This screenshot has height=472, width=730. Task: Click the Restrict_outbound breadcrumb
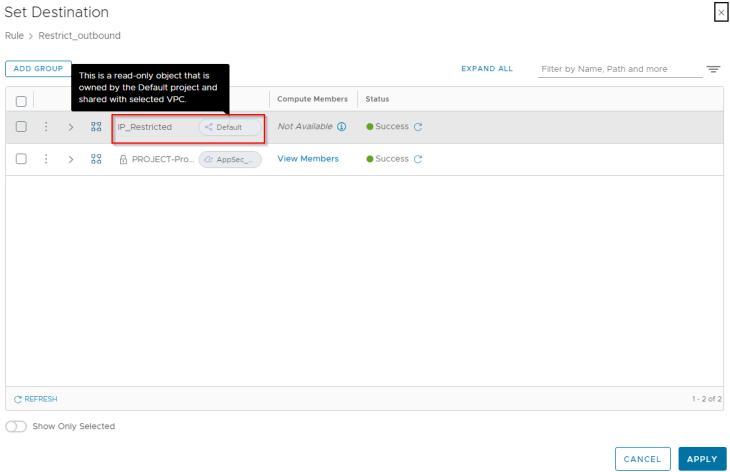(79, 36)
